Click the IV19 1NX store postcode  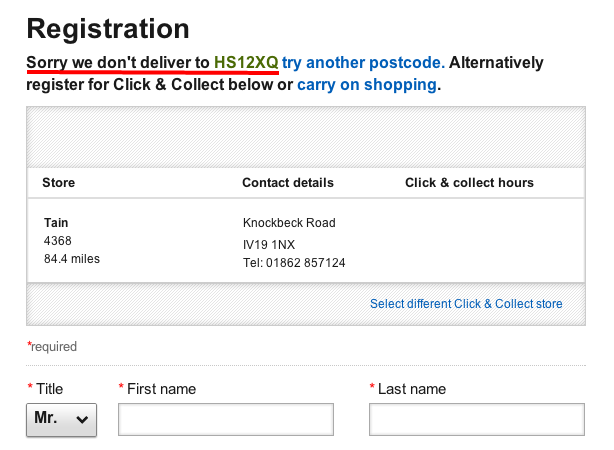click(x=269, y=244)
